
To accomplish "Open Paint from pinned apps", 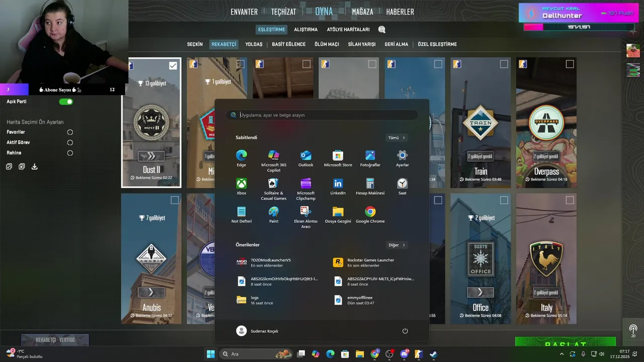I will coord(274,215).
